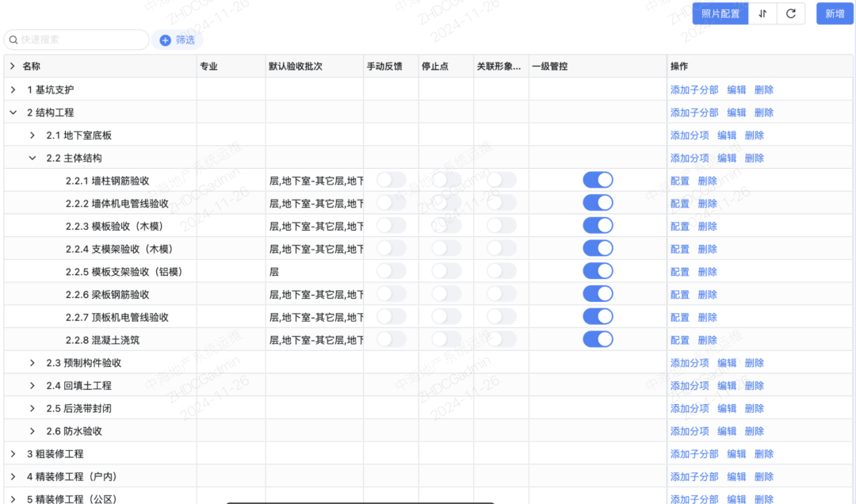The image size is (856, 504).
Task: Expand the 1 基坑支护 node
Action: 13,89
